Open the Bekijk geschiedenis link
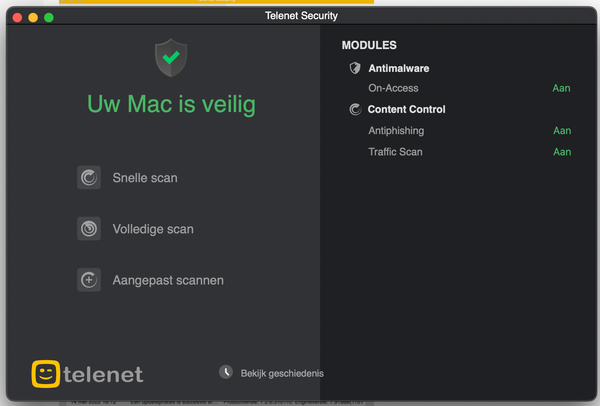Image resolution: width=600 pixels, height=406 pixels. [282, 373]
